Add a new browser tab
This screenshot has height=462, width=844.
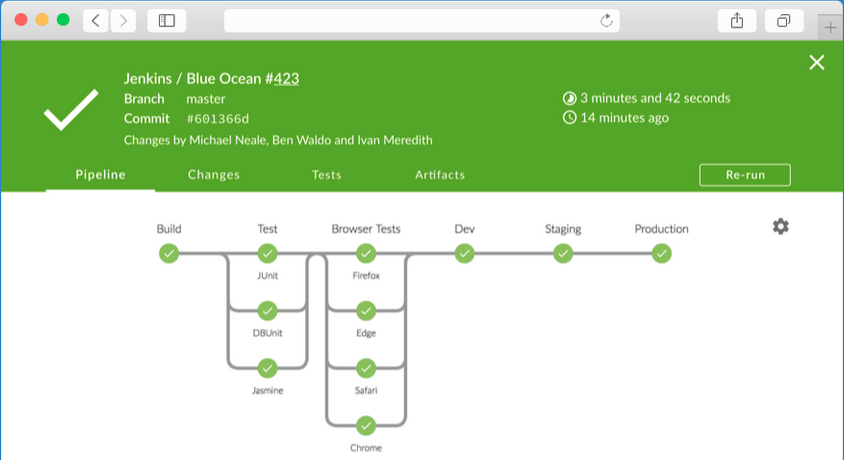(x=831, y=27)
